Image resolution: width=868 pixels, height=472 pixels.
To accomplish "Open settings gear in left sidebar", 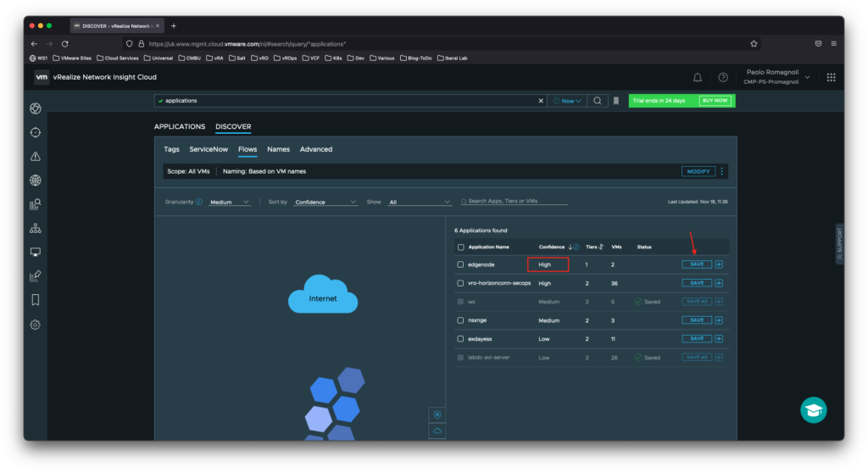I will pyautogui.click(x=36, y=325).
